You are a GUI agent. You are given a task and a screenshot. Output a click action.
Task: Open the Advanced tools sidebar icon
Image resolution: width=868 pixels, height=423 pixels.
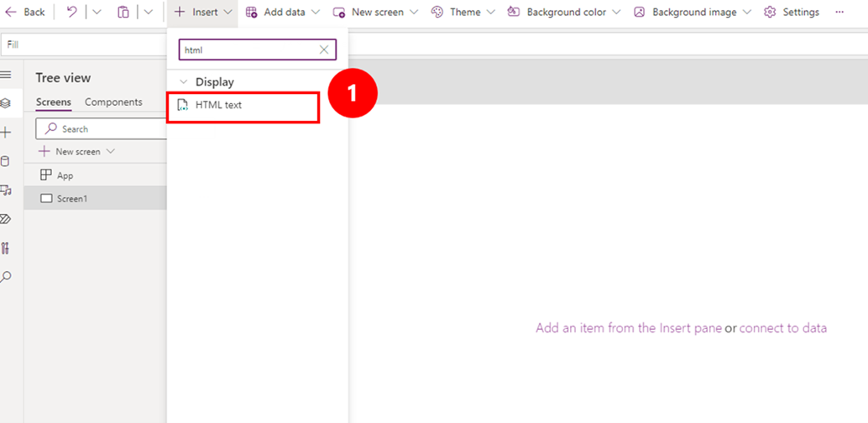(6, 248)
